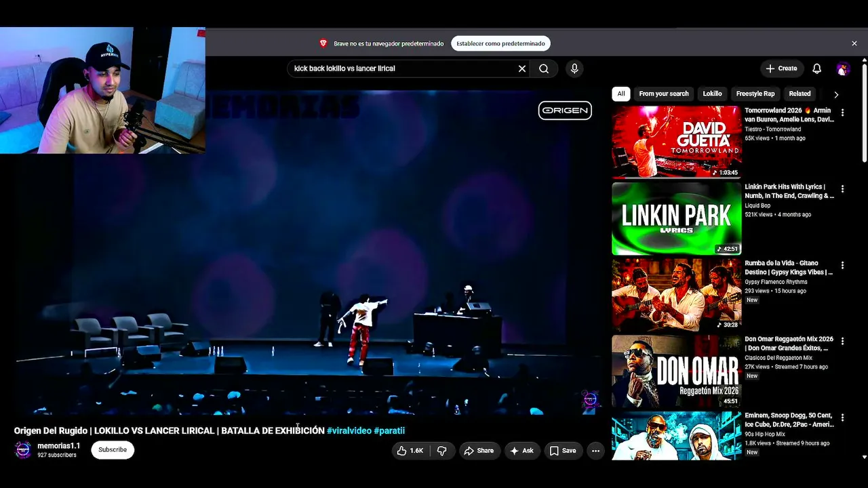Open memorias1.1 channel avatar
Screen dimensions: 868x488
[23, 450]
